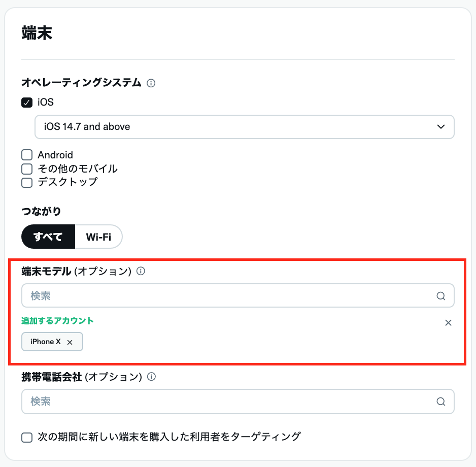This screenshot has width=476, height=467.
Task: Click info icon beside 携帯電話会社
Action: [x=151, y=377]
